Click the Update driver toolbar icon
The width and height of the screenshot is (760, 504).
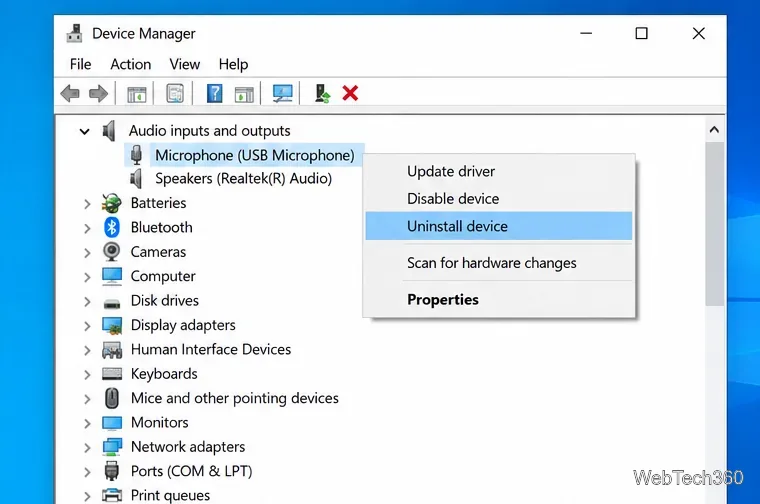pos(322,94)
